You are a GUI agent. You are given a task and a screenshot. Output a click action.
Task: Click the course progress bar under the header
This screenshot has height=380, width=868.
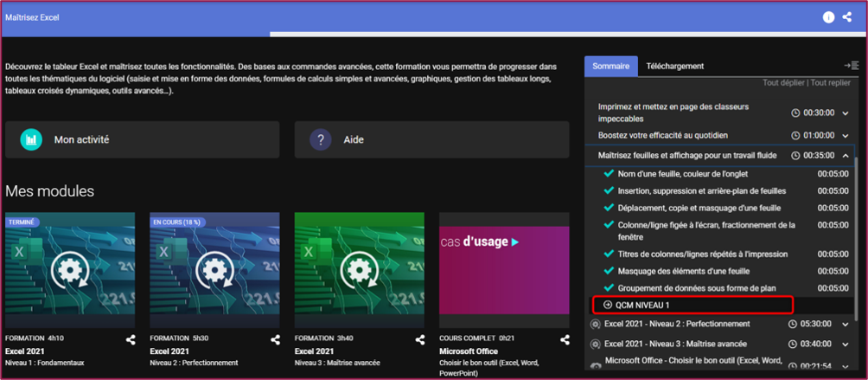click(x=434, y=35)
